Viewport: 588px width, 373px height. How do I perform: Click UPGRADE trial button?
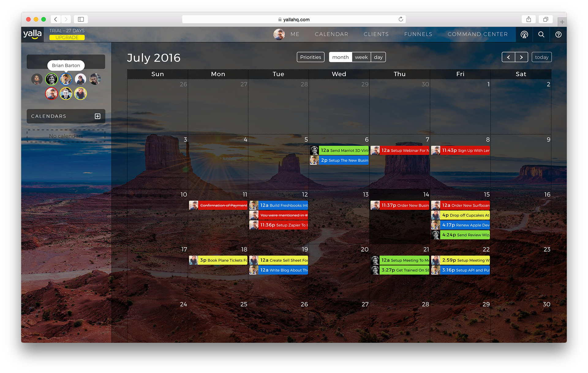coord(66,38)
